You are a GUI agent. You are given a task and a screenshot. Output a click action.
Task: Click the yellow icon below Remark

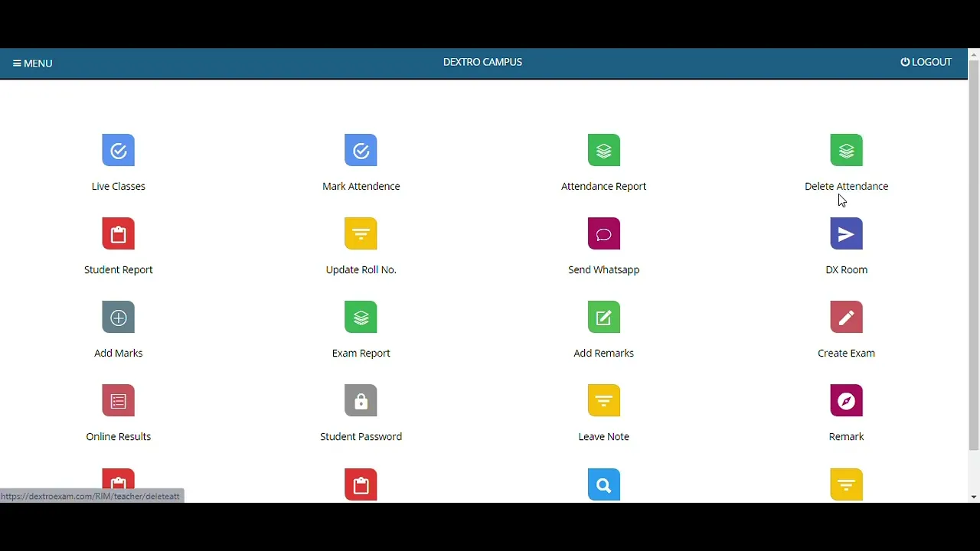pos(847,484)
